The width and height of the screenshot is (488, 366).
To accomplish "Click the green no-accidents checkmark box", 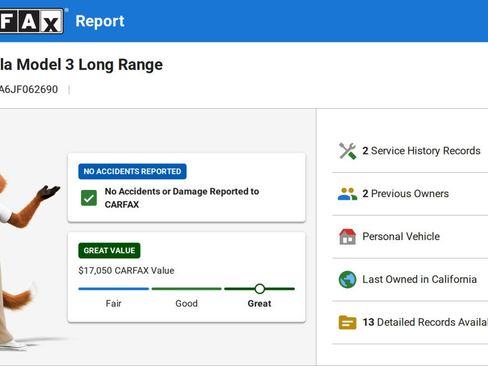I will click(x=89, y=198).
